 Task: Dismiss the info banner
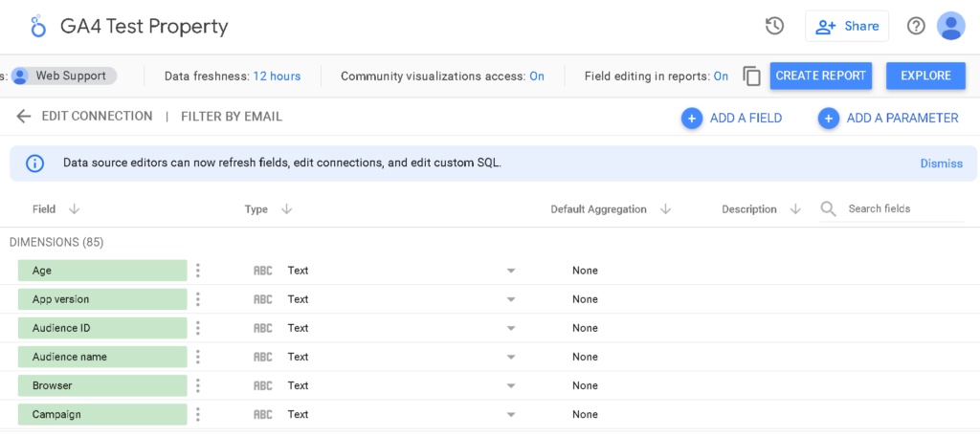(x=942, y=163)
